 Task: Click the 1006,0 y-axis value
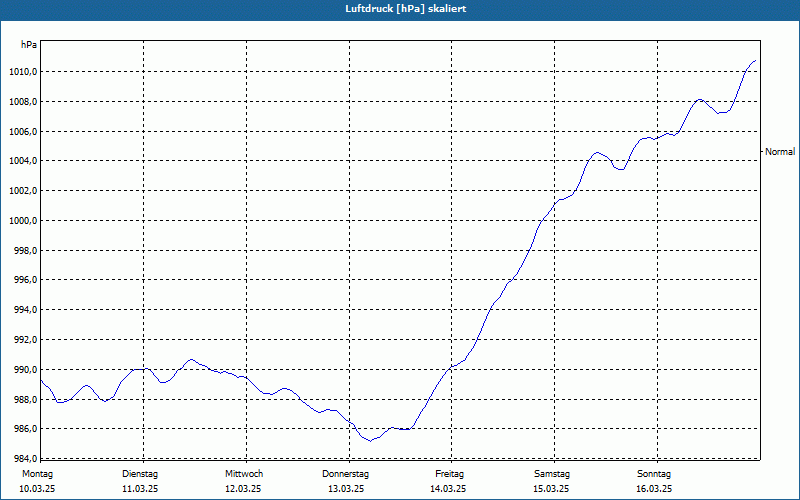coord(23,132)
